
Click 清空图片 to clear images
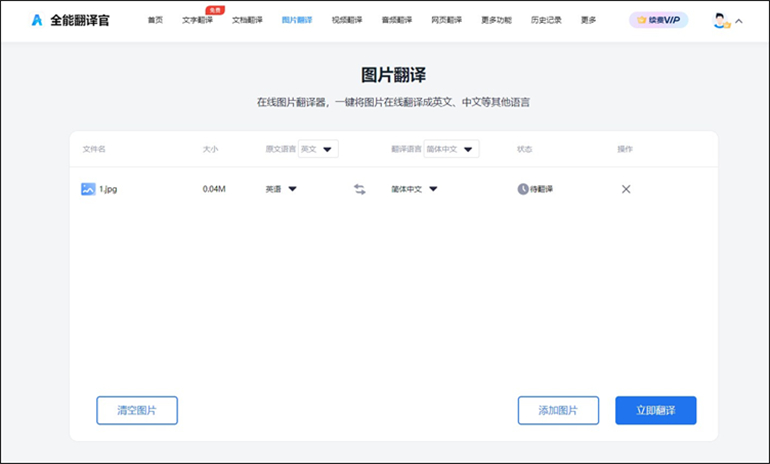pyautogui.click(x=137, y=410)
